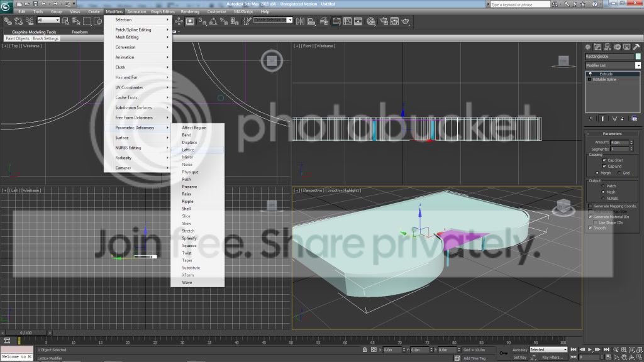
Task: Toggle the Angle Snap icon
Action: click(213, 21)
